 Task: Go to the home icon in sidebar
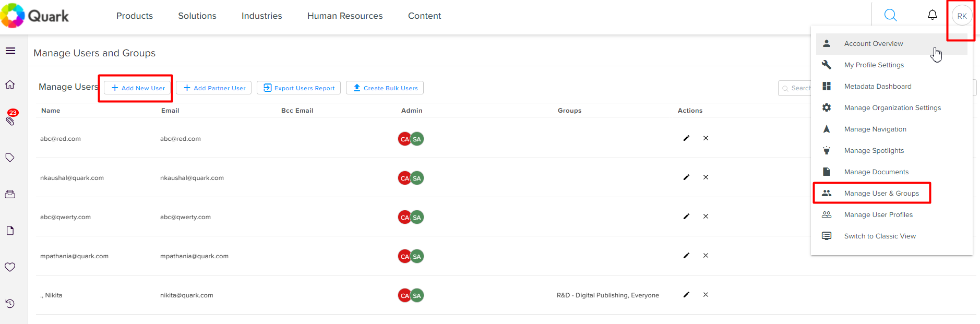tap(10, 85)
